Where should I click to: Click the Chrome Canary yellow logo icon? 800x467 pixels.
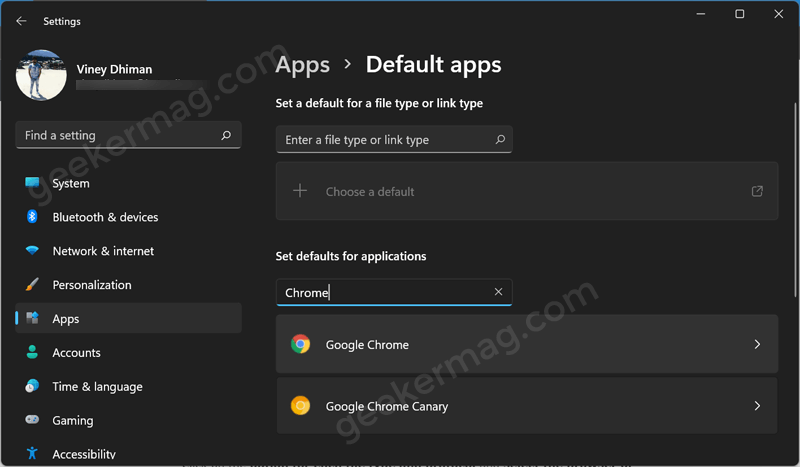pyautogui.click(x=301, y=406)
